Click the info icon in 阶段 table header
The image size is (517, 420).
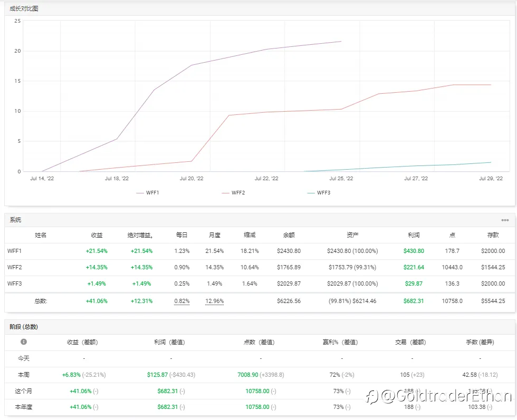[23, 341]
